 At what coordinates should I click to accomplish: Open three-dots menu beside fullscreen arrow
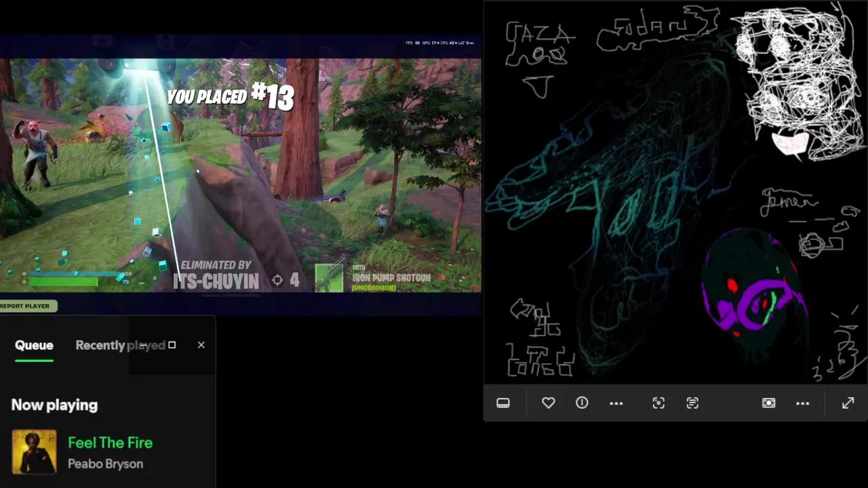coord(802,403)
